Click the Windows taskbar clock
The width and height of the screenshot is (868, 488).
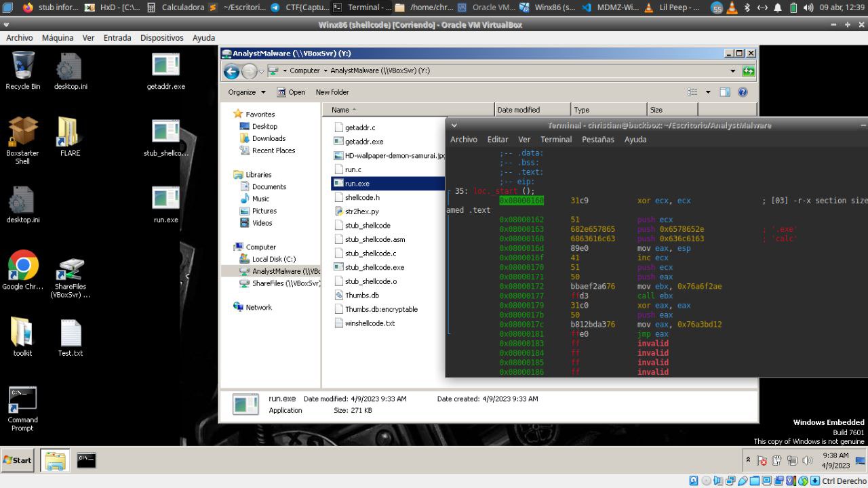coord(835,461)
